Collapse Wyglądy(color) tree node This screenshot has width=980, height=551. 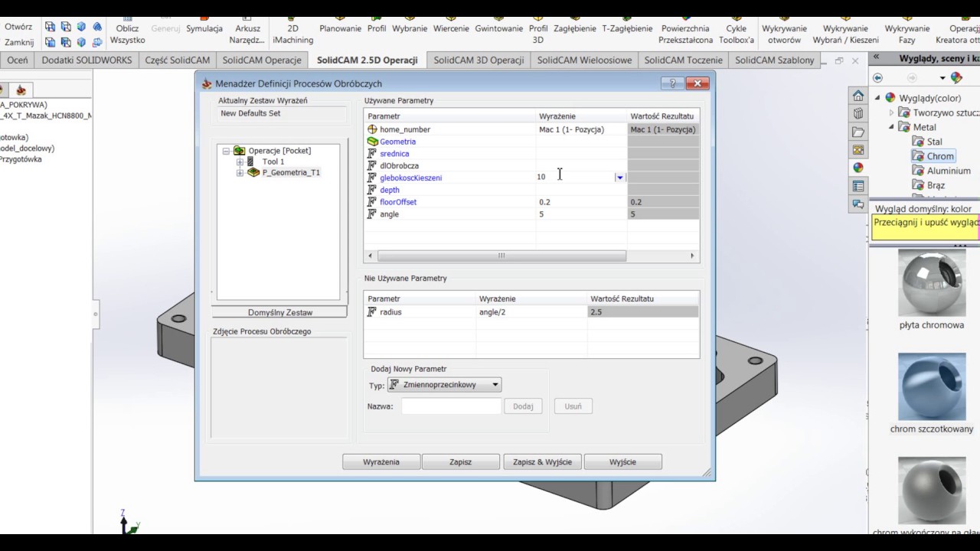click(x=877, y=98)
